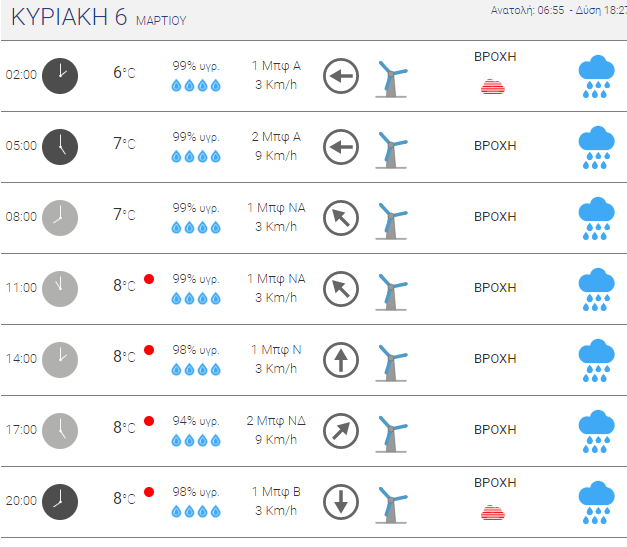Click the 6°C temperature reading
This screenshot has width=627, height=547.
click(x=124, y=73)
